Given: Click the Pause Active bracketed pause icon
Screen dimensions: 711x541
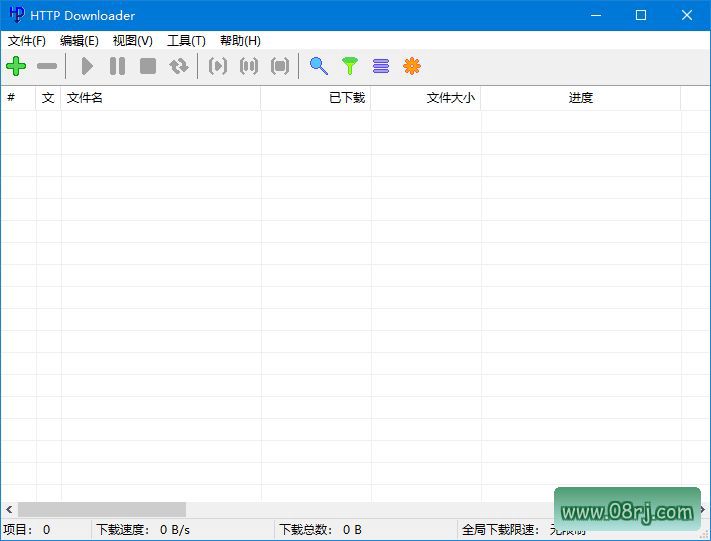Looking at the screenshot, I should pyautogui.click(x=249, y=66).
